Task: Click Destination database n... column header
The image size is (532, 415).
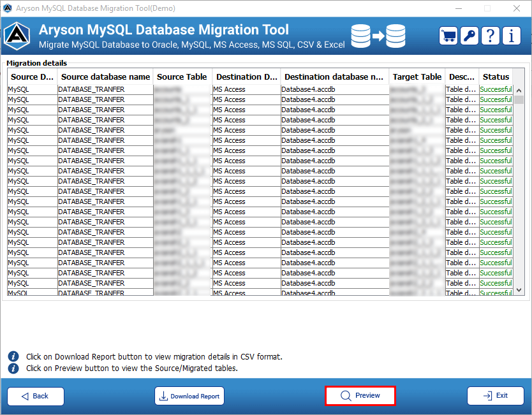Action: (334, 77)
